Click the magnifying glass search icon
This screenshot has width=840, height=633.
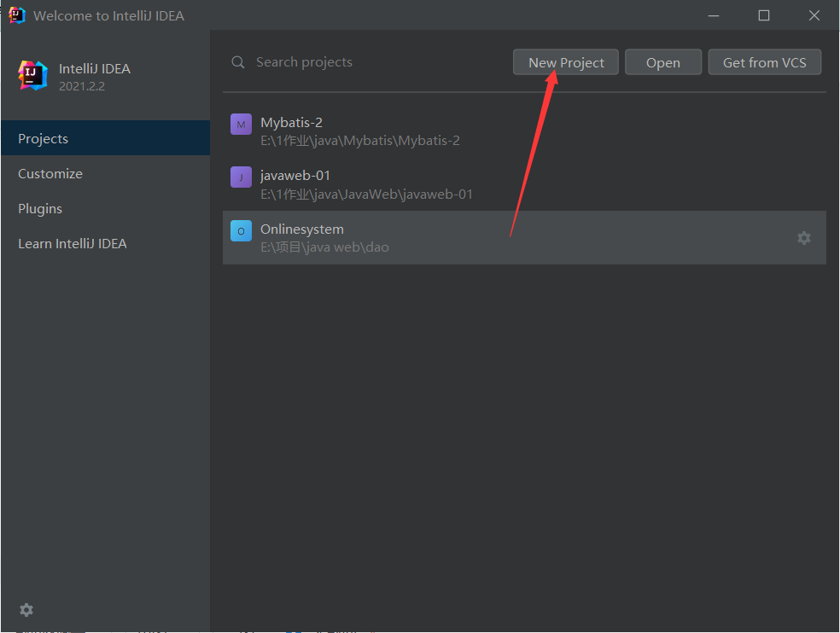click(238, 62)
